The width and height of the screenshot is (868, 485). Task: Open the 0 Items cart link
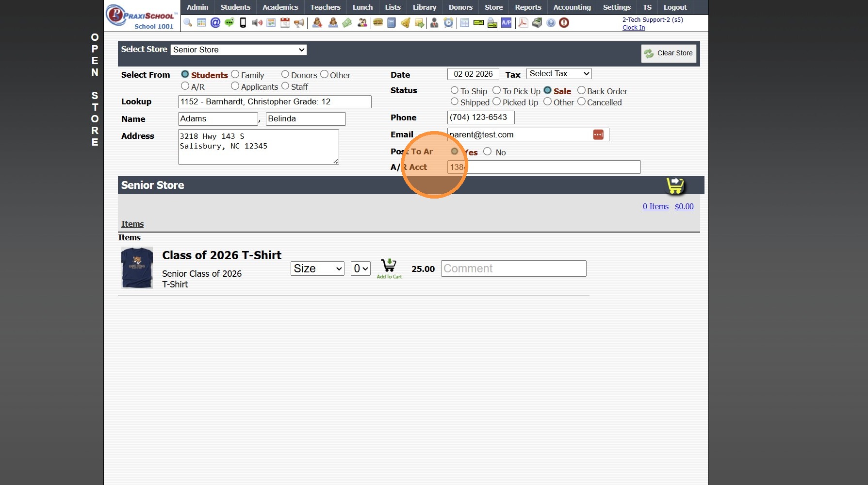pos(655,206)
